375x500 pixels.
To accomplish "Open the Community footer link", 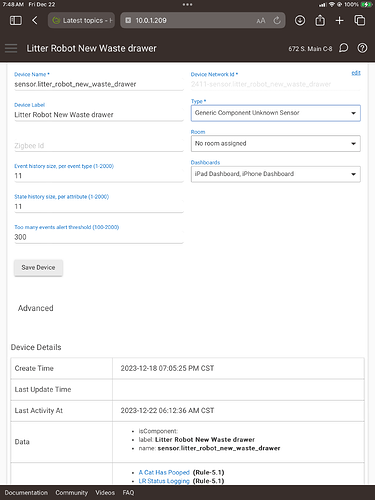I will (x=72, y=493).
